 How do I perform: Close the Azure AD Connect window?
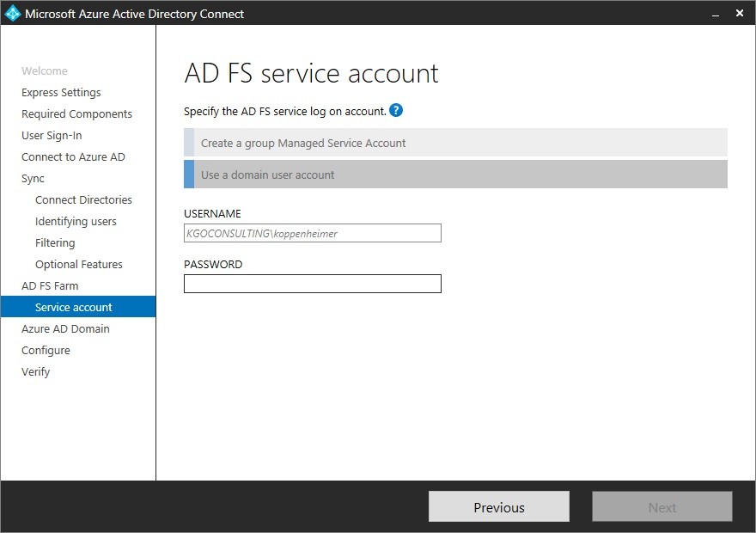tap(740, 13)
